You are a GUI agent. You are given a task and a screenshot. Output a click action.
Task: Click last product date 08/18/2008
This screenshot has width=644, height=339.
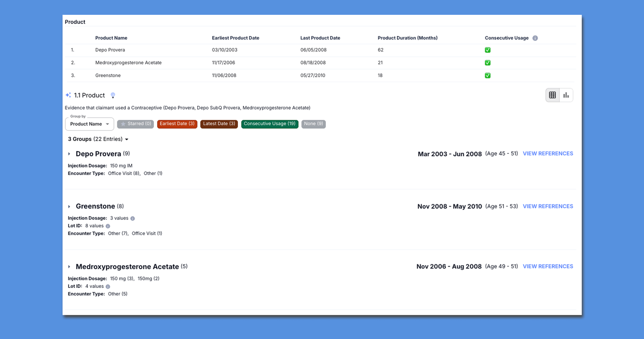[313, 63]
